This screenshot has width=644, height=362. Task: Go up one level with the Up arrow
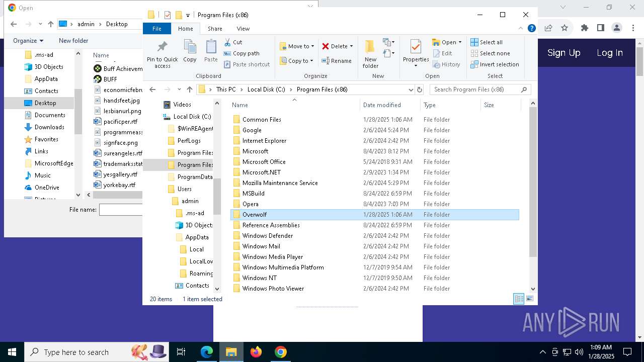tap(190, 89)
